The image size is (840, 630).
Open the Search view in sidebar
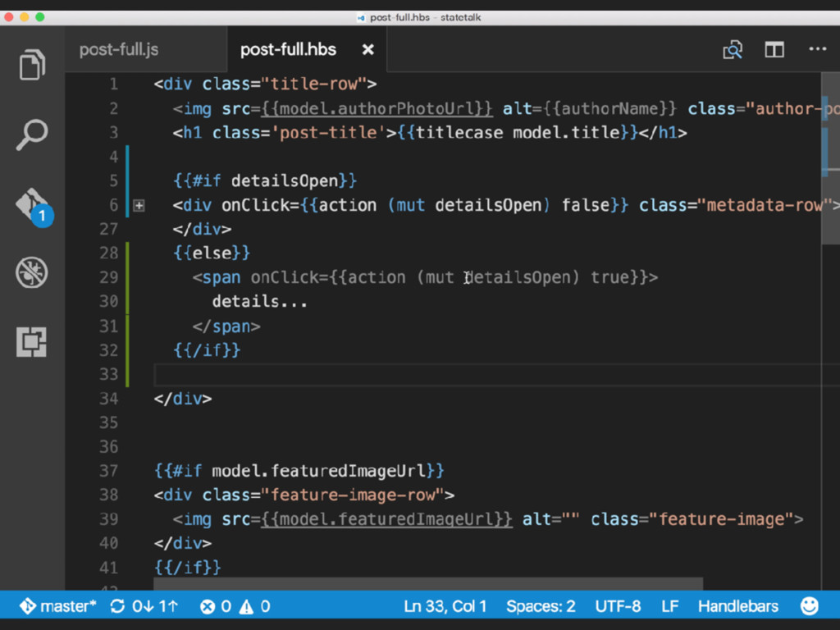32,135
